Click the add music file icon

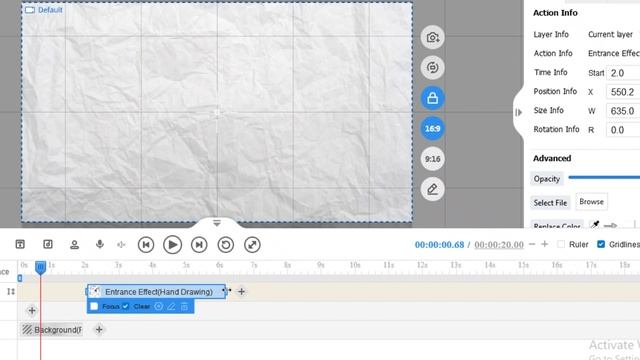point(48,244)
